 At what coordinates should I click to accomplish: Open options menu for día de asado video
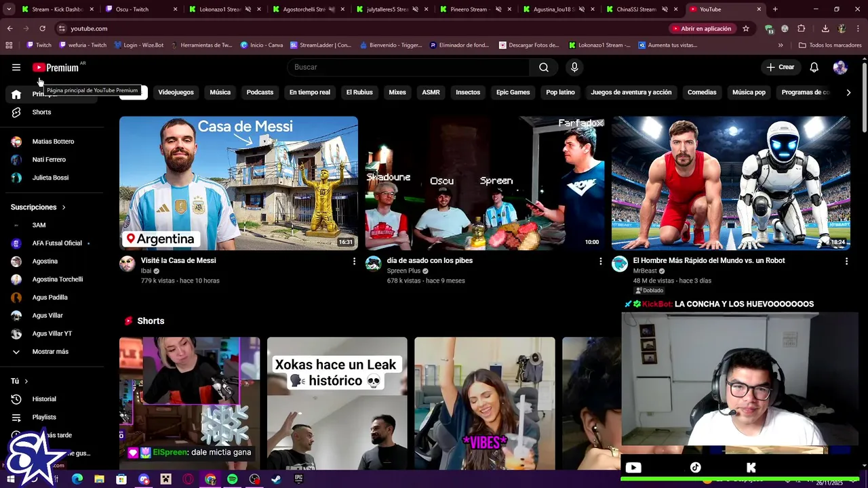click(x=600, y=261)
